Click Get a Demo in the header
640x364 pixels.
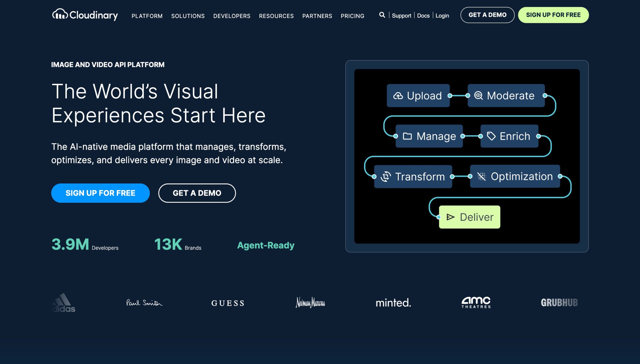tap(487, 15)
